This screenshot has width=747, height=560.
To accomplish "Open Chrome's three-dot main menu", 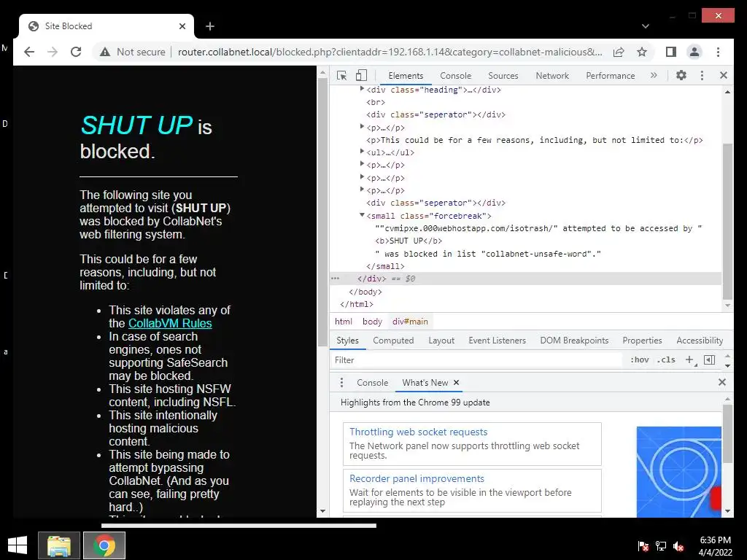I will tap(718, 52).
